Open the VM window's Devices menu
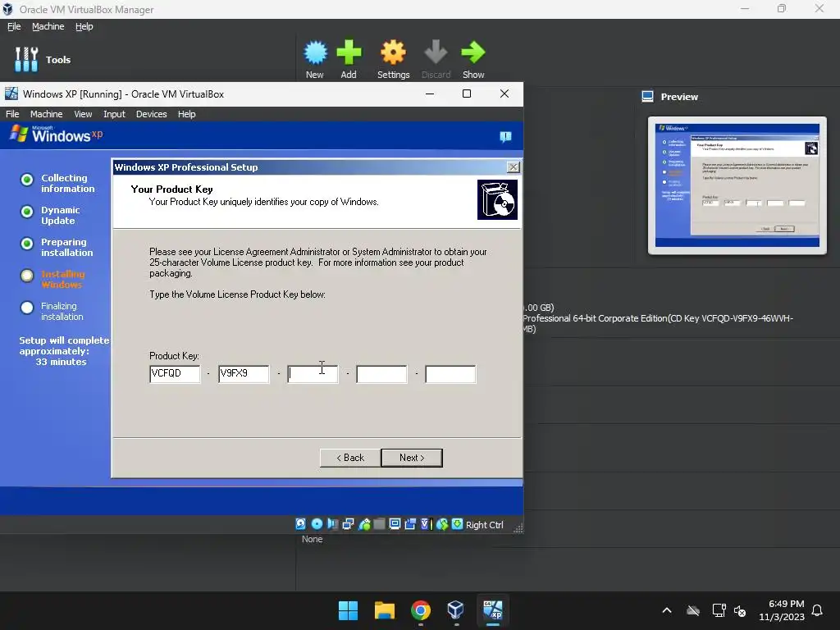 point(151,114)
